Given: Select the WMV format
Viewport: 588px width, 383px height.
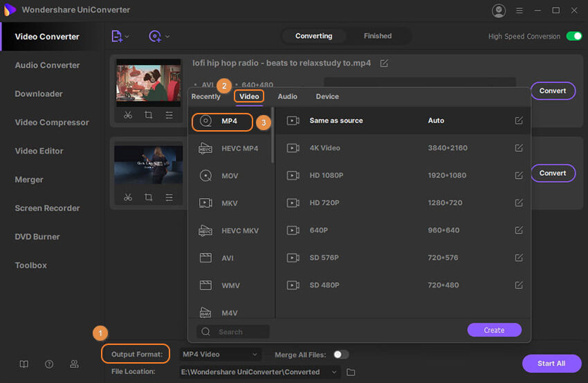Looking at the screenshot, I should (231, 285).
